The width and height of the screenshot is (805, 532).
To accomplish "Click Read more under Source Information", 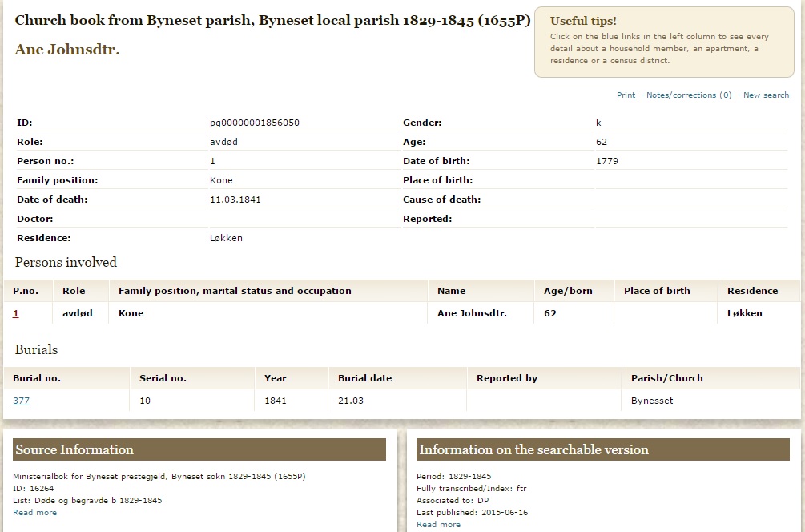I will click(35, 513).
